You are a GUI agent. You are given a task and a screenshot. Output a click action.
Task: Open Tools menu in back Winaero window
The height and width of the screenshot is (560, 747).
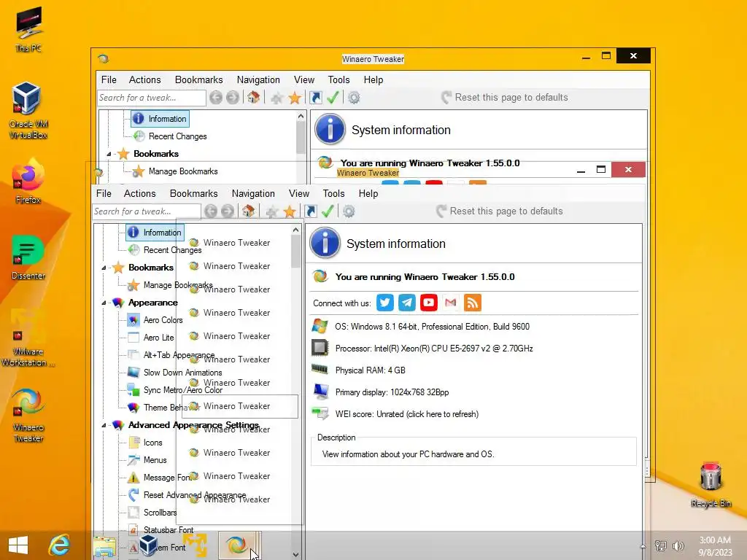click(x=338, y=79)
